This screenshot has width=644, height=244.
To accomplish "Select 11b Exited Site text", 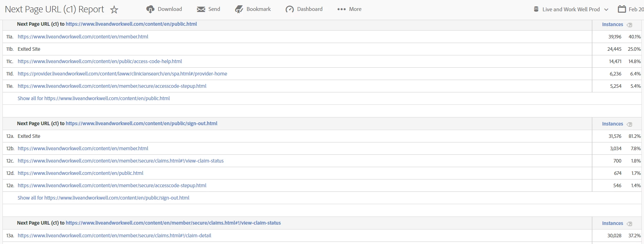I will tap(29, 49).
